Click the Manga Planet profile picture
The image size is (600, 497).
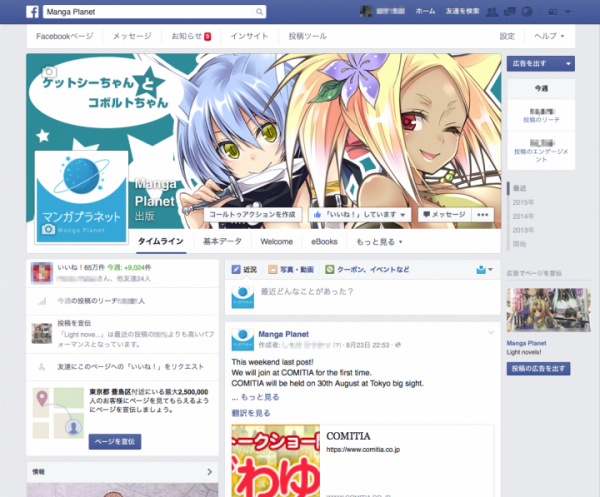coord(81,197)
